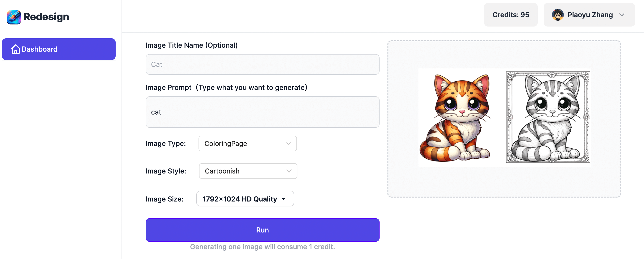Check the Credits: 95 display
Viewport: 644px width, 259px height.
click(510, 15)
